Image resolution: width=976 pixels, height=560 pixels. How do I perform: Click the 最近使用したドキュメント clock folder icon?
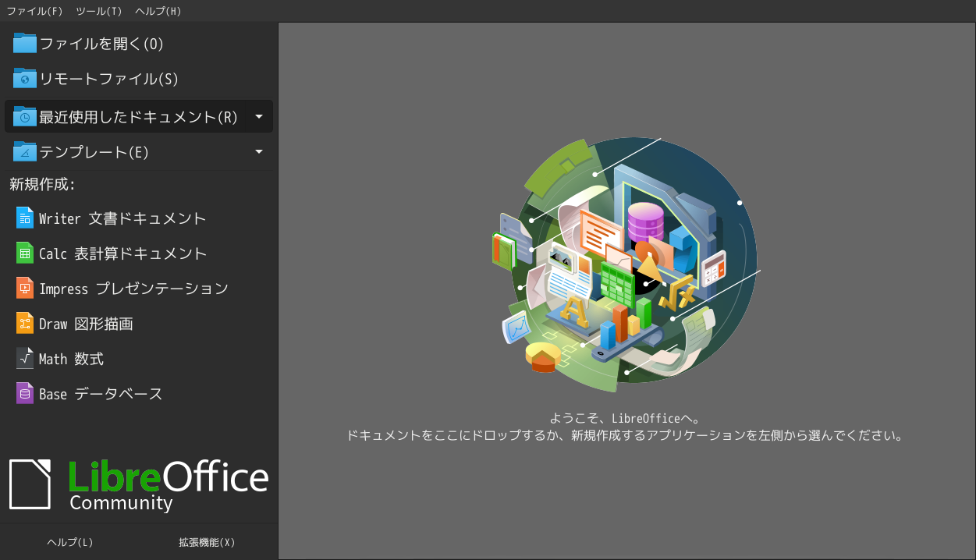point(25,116)
